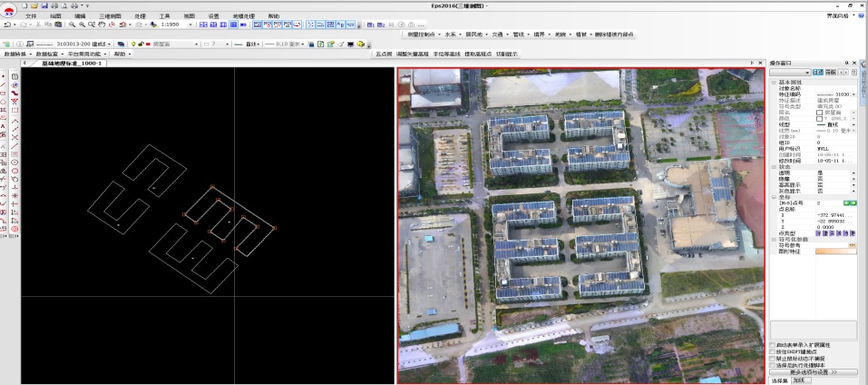The height and width of the screenshot is (385, 868).
Task: Open the 文件 menu
Action: pos(32,15)
